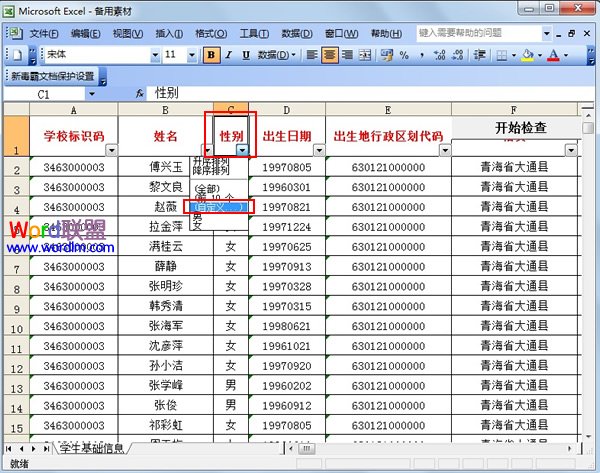
Task: Expand the font size dropdown
Action: (x=195, y=55)
